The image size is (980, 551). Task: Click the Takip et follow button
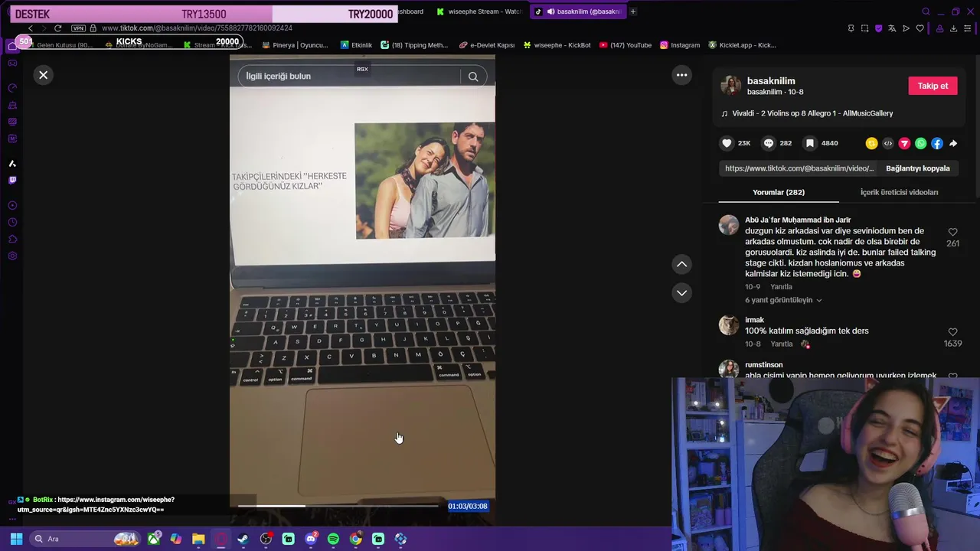click(933, 86)
